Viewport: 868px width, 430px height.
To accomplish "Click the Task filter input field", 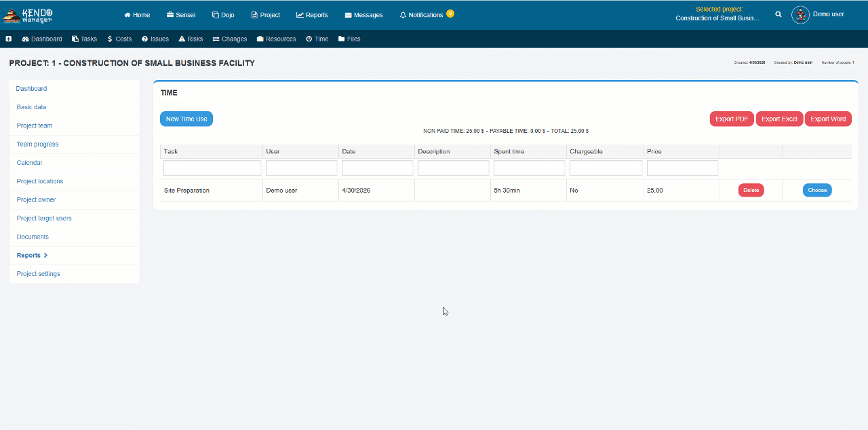I will click(212, 168).
